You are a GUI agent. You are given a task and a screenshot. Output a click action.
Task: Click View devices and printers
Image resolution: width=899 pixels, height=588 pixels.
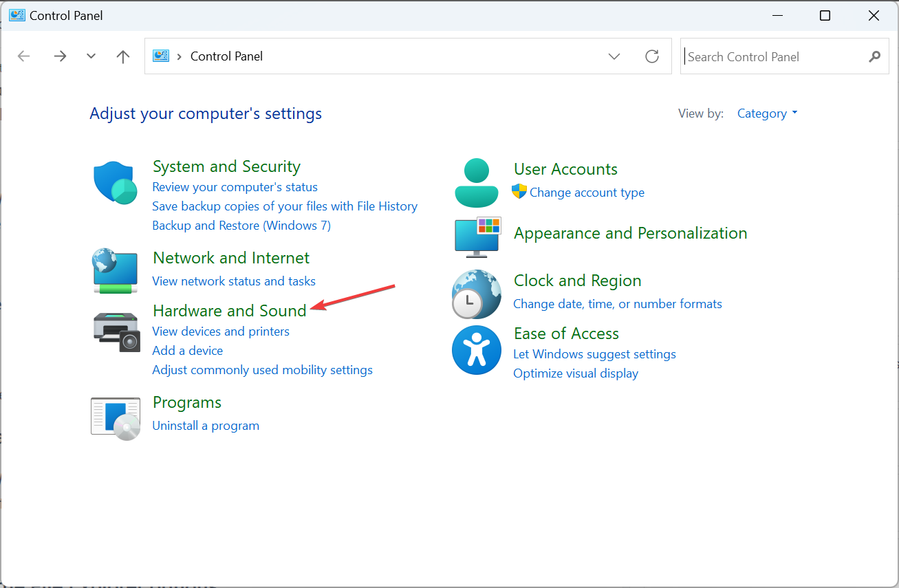pyautogui.click(x=221, y=331)
